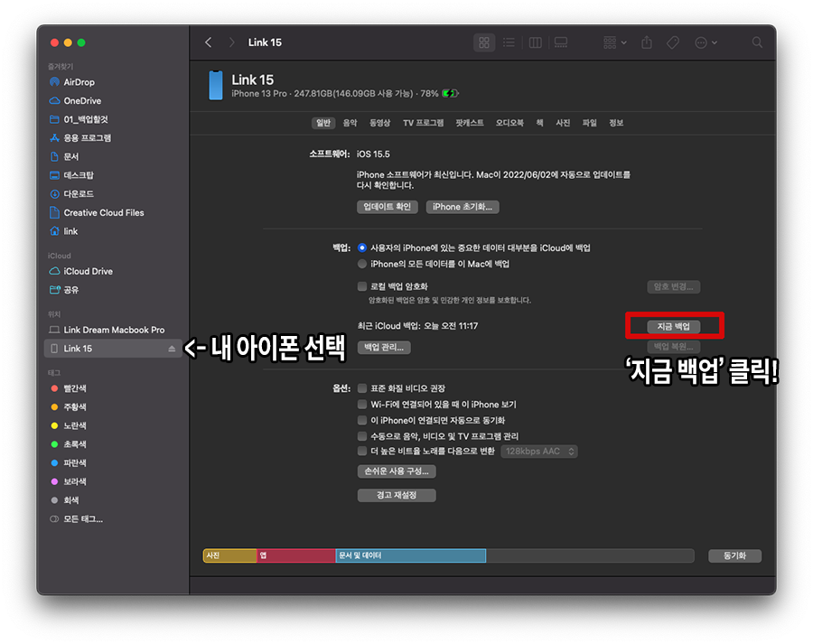Click the iPhone 초기화 button
The height and width of the screenshot is (644, 813).
pos(463,207)
